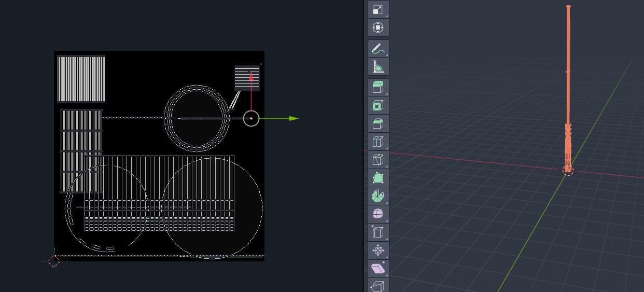Select the Spin tool
This screenshot has width=644, height=292.
click(x=378, y=196)
